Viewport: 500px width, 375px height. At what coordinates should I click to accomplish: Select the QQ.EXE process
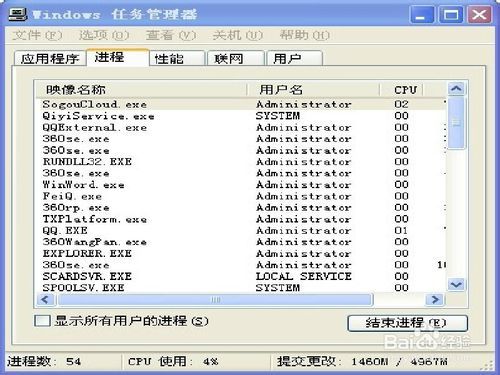tap(241, 231)
